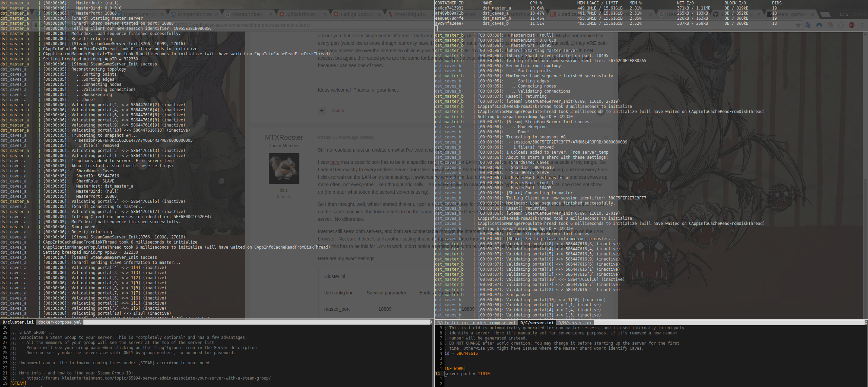Click the reputation plus icon under avatar
The image size is (868, 387).
[282, 190]
